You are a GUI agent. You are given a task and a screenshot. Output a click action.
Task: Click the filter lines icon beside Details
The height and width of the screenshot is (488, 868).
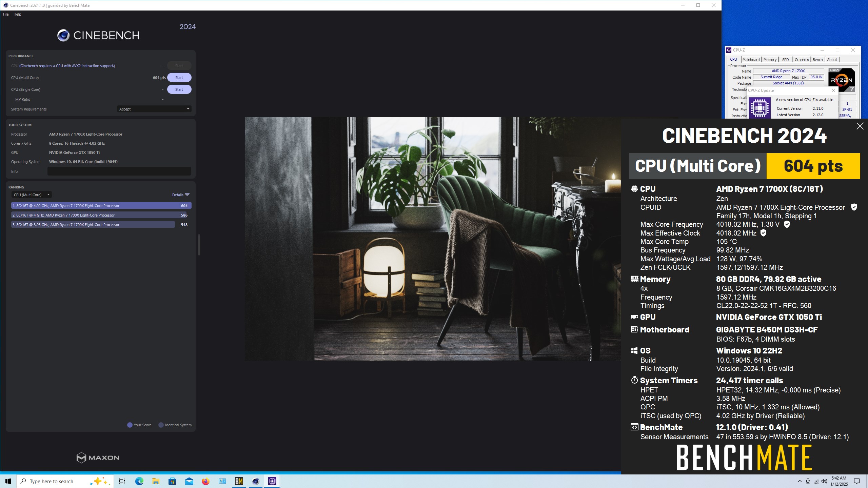[187, 195]
